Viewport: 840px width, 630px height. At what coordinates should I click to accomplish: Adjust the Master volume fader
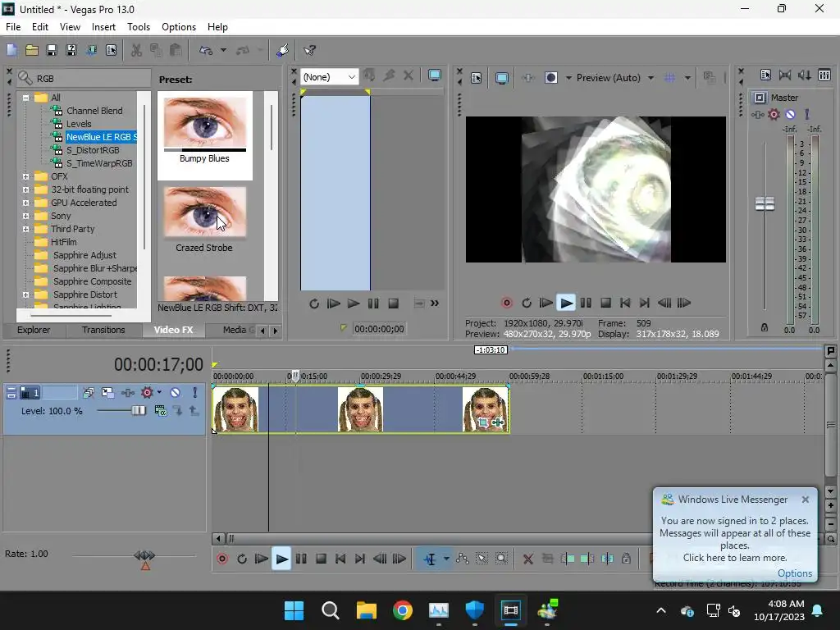pos(765,203)
